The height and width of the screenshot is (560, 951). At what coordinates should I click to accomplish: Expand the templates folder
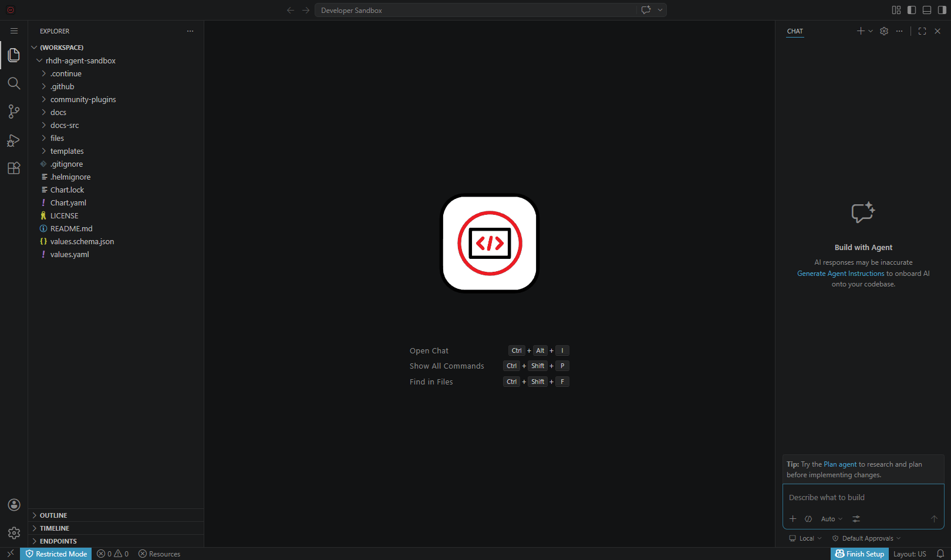(116, 151)
